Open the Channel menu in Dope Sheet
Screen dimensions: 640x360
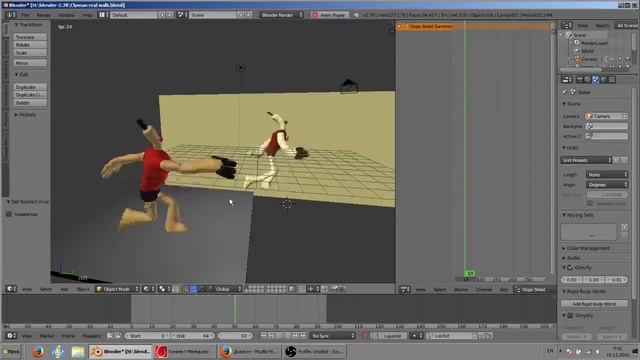[x=484, y=289]
